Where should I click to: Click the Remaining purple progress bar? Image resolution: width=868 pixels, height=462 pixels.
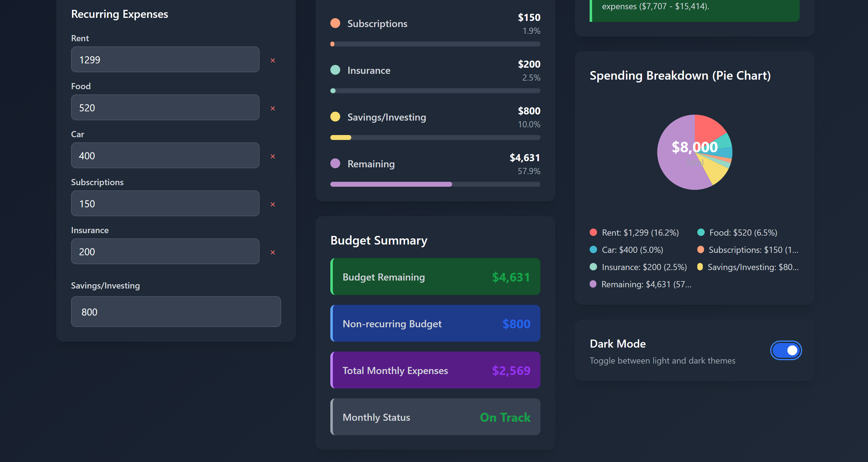click(391, 184)
